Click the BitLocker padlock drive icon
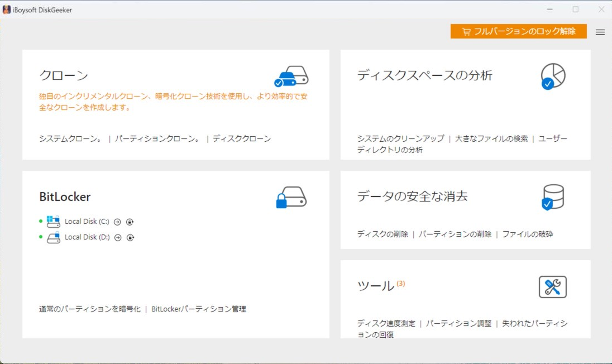Viewport: 612px width, 364px height. (x=291, y=198)
